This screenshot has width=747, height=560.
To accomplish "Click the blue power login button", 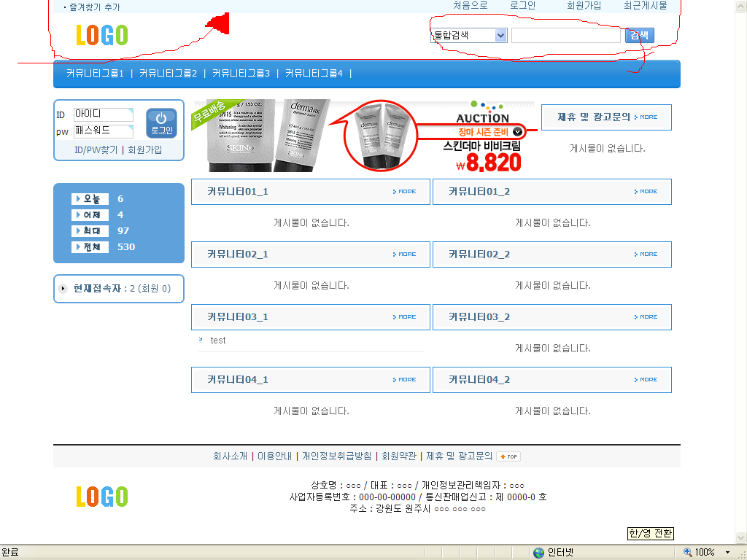I will click(x=161, y=122).
